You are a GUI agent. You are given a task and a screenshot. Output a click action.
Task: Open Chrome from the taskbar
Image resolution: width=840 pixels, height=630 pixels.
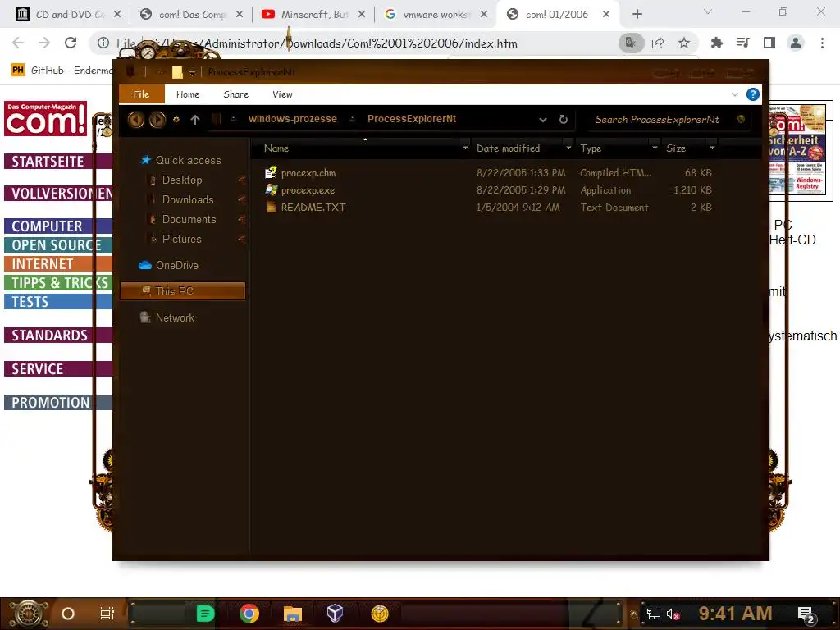249,614
